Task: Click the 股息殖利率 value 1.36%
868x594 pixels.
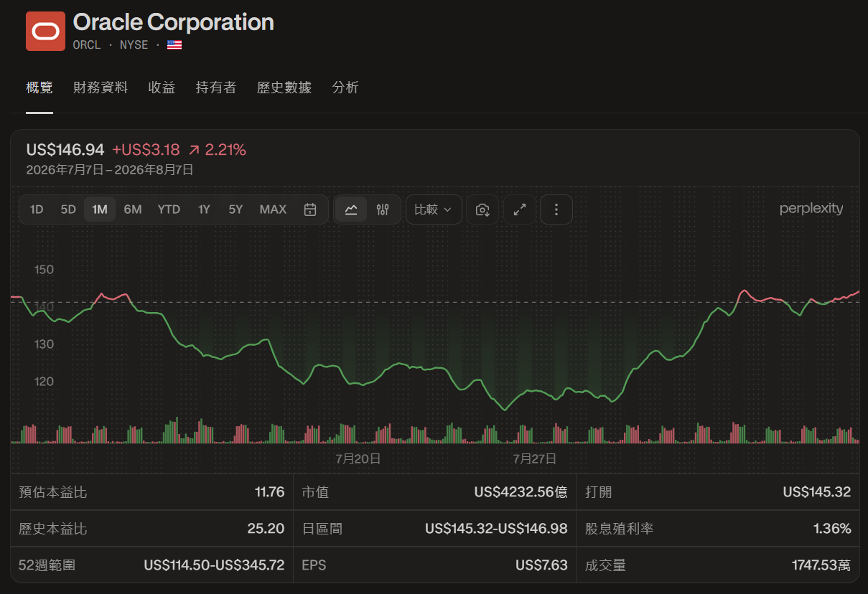Action: 832,529
